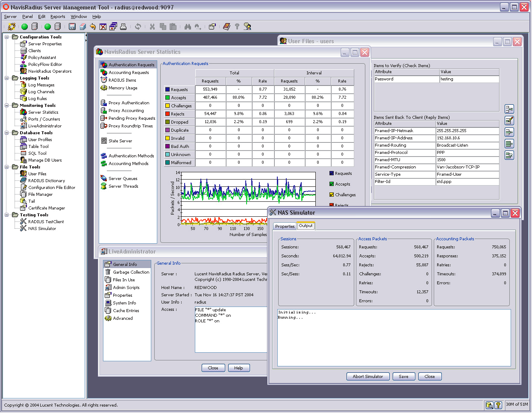Image resolution: width=532 pixels, height=413 pixels.
Task: Click the Password value cell showing testing
Action: 469,79
